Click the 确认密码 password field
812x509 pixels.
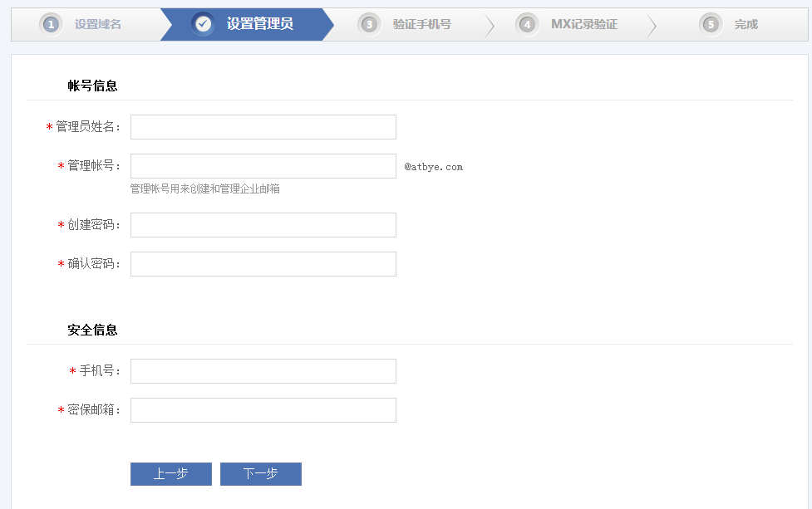point(263,264)
